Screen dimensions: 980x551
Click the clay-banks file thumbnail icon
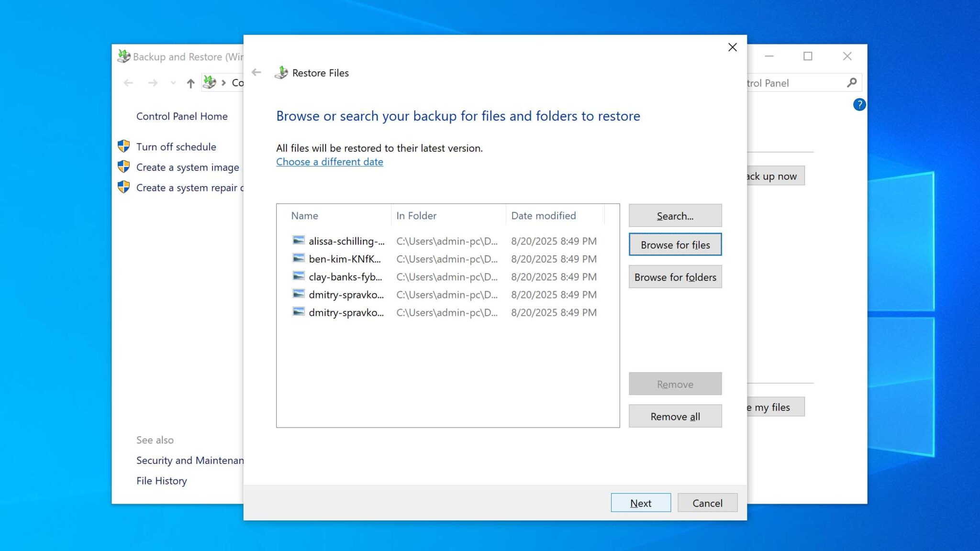point(298,277)
